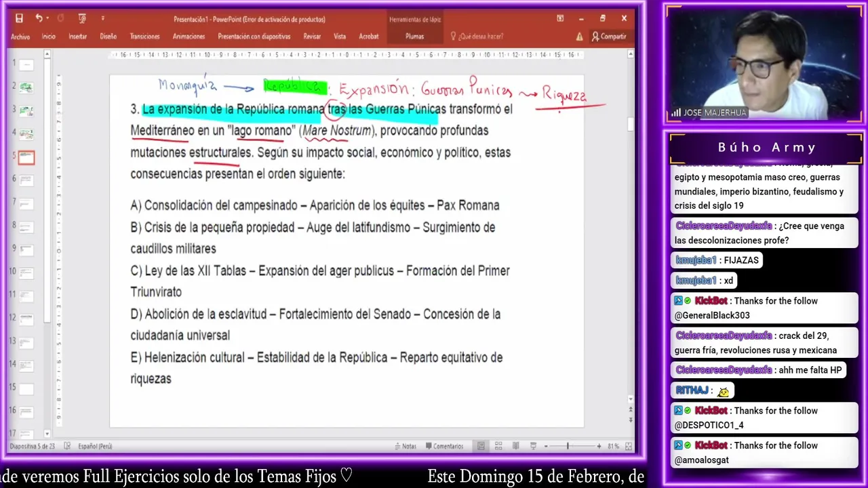Switch to Slide Sorter view

(498, 446)
